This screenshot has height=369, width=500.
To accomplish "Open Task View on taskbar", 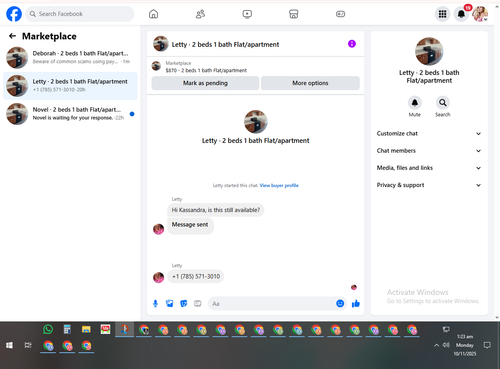I will coord(28,345).
